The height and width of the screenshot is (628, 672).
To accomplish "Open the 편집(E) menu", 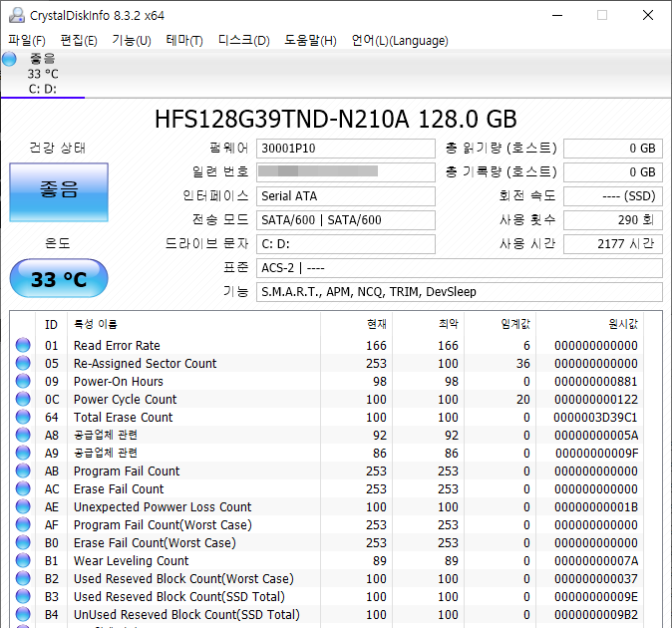I will pos(79,40).
